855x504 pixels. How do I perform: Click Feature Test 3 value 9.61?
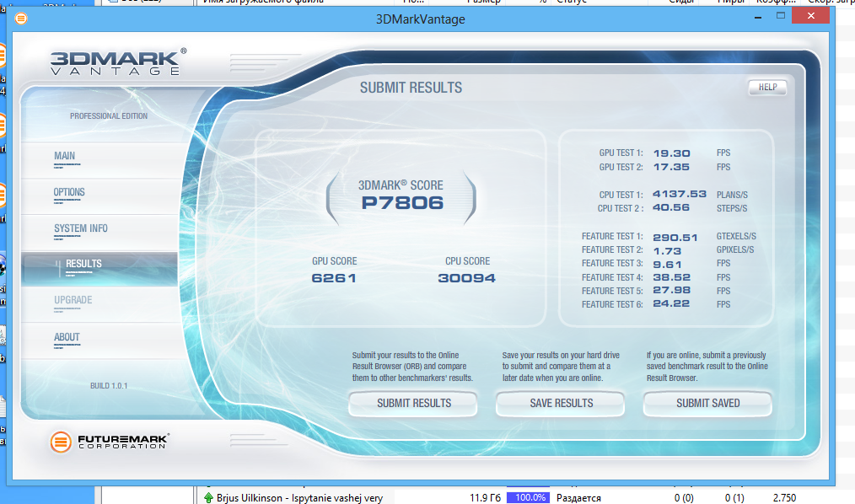click(667, 265)
